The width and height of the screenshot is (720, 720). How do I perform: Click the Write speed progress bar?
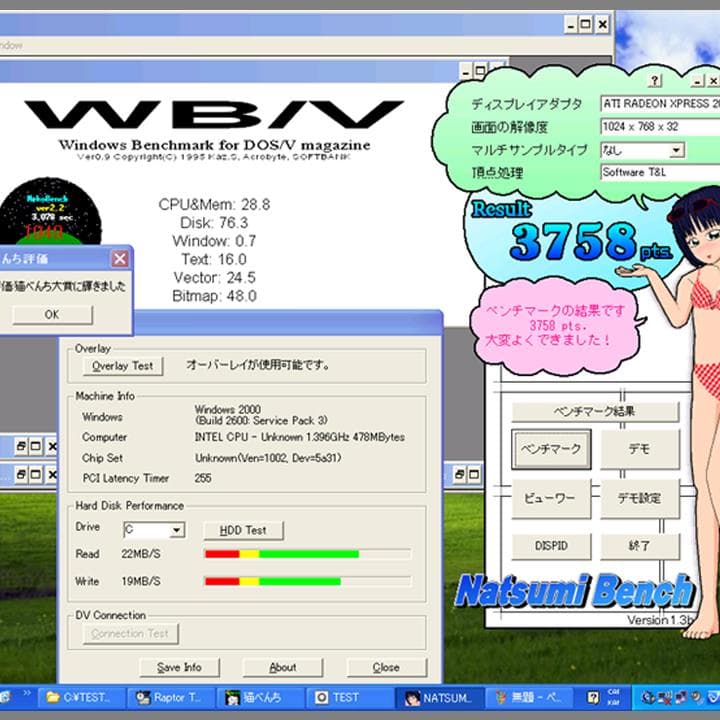point(308,581)
